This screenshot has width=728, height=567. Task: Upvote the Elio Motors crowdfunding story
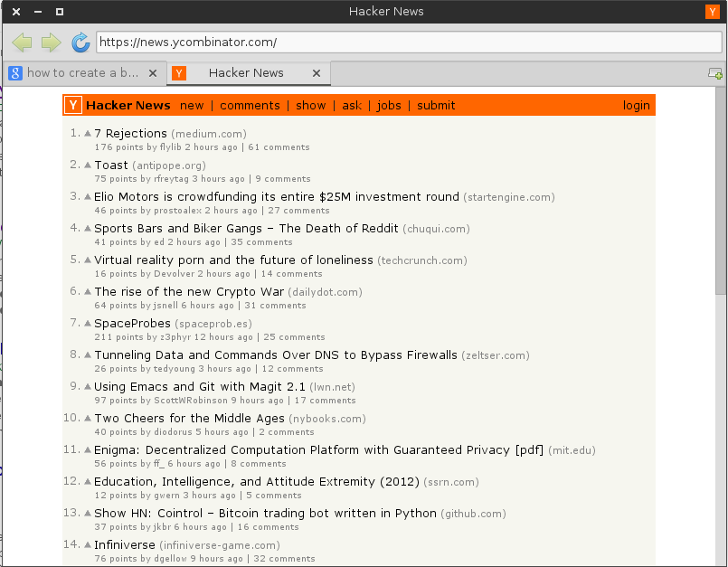tap(88, 197)
